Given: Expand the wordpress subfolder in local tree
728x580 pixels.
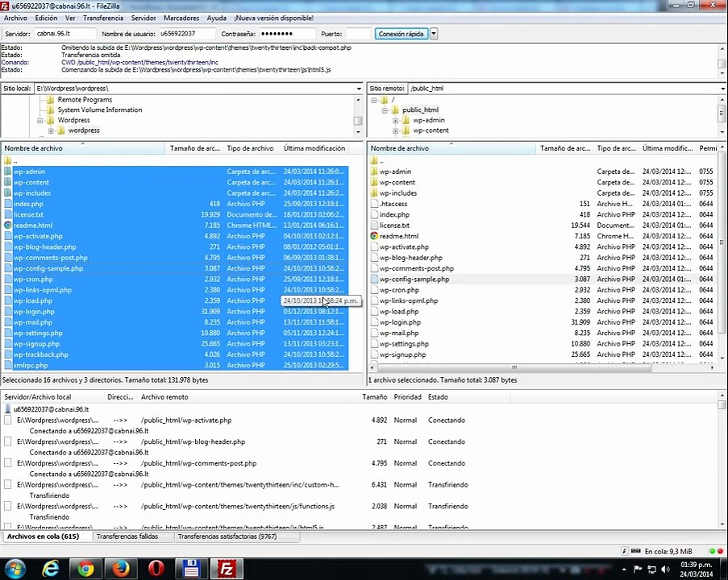Looking at the screenshot, I should click(51, 130).
